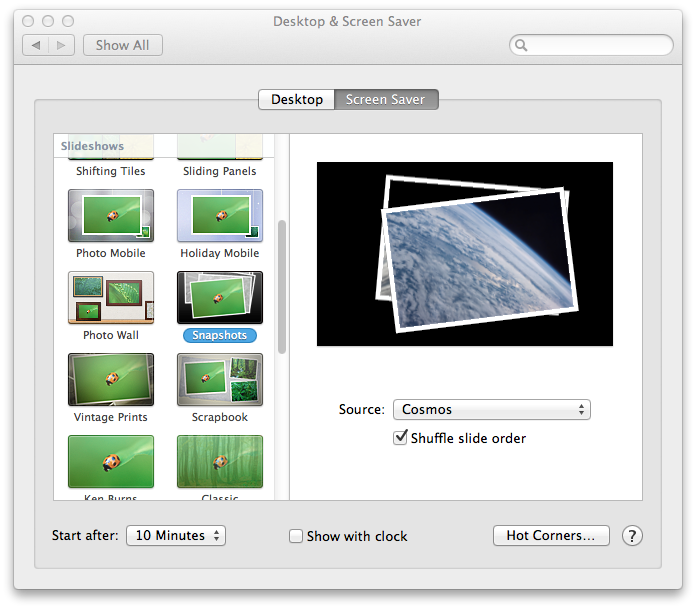Screen dimensions: 696x609
Task: Click the Shifting Tiles label
Action: (x=111, y=171)
